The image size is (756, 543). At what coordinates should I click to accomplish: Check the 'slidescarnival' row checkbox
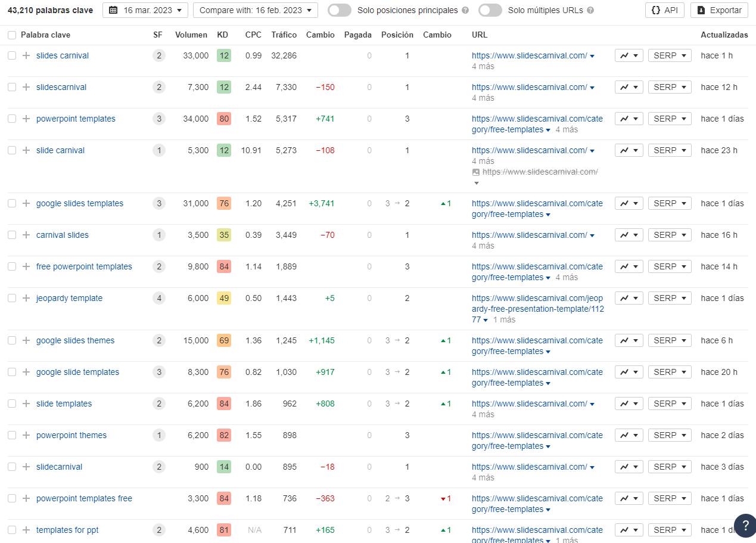coord(12,87)
